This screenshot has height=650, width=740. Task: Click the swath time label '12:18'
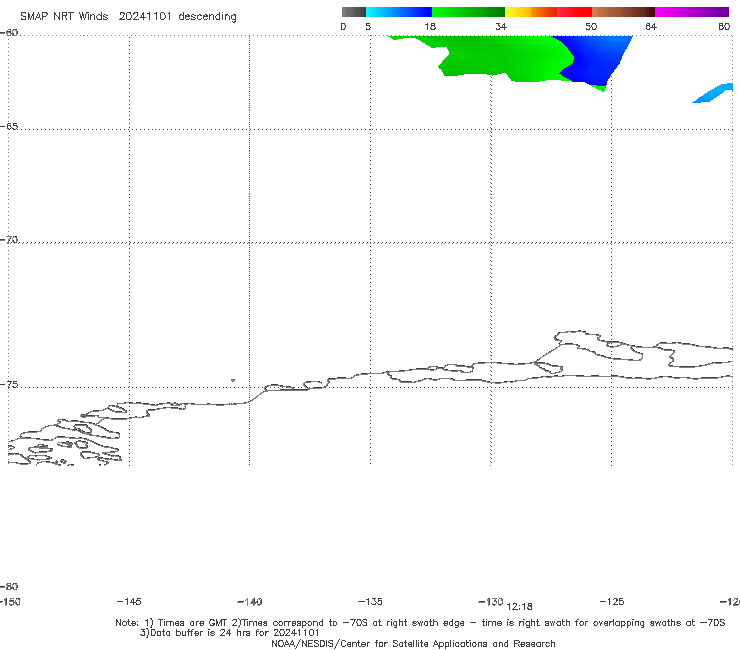click(520, 607)
